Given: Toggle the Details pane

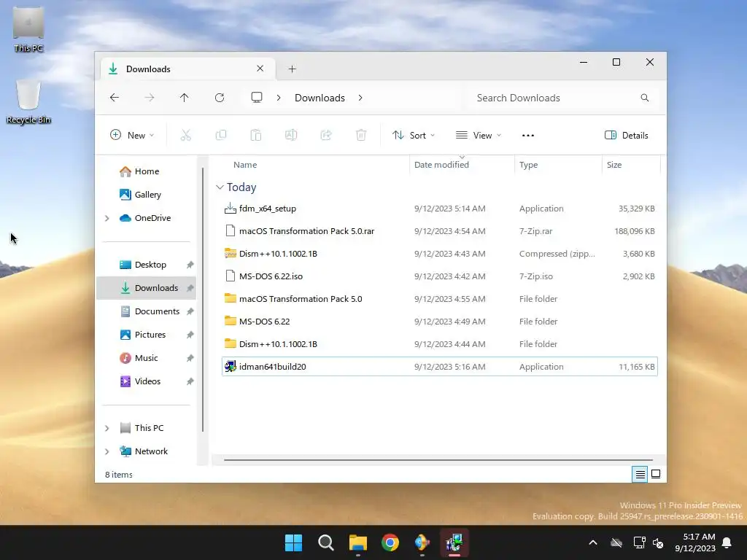Looking at the screenshot, I should 627,135.
